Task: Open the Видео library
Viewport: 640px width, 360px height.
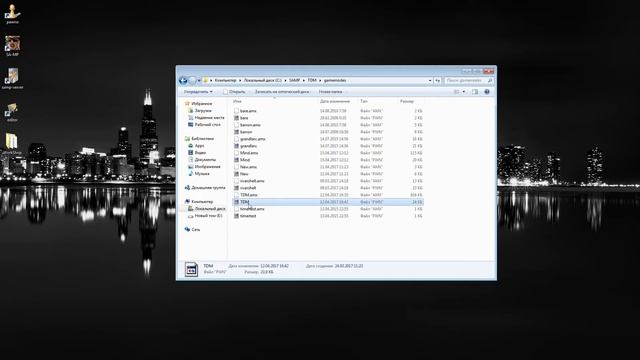Action: pyautogui.click(x=200, y=153)
